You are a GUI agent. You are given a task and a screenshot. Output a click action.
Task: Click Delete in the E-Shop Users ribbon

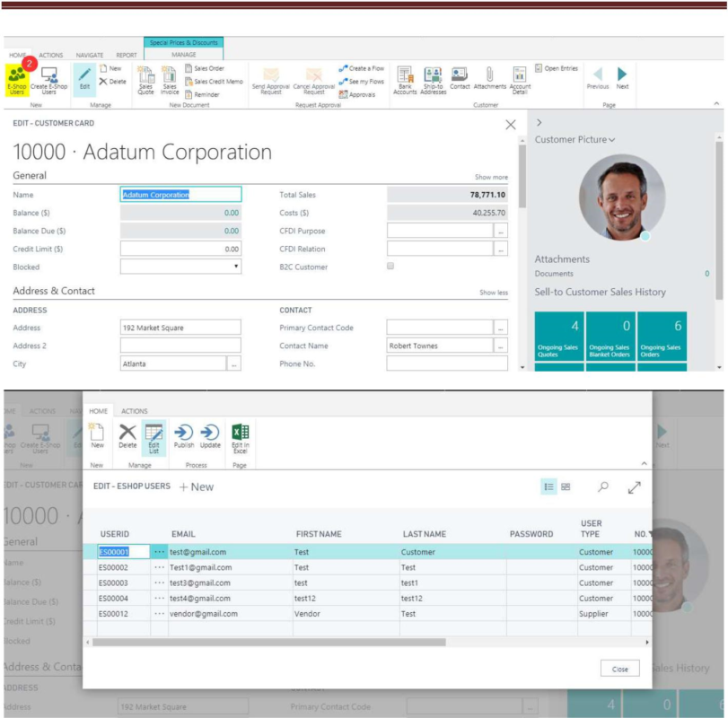pos(127,436)
